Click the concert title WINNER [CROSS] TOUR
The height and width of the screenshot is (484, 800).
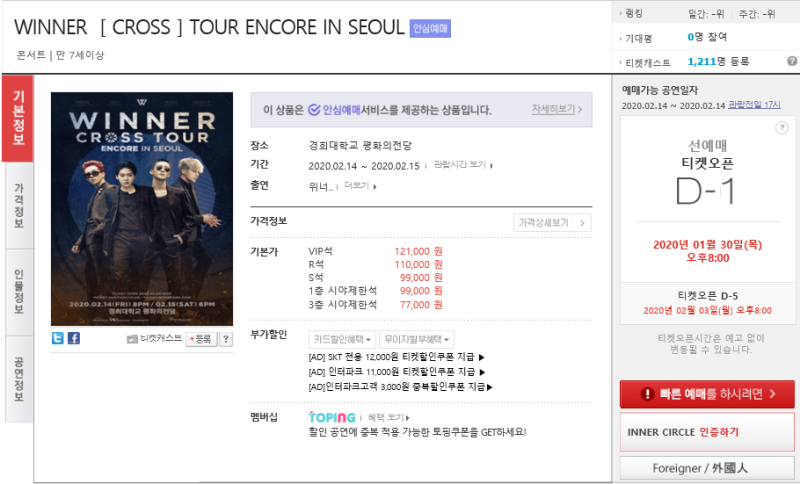coord(209,28)
